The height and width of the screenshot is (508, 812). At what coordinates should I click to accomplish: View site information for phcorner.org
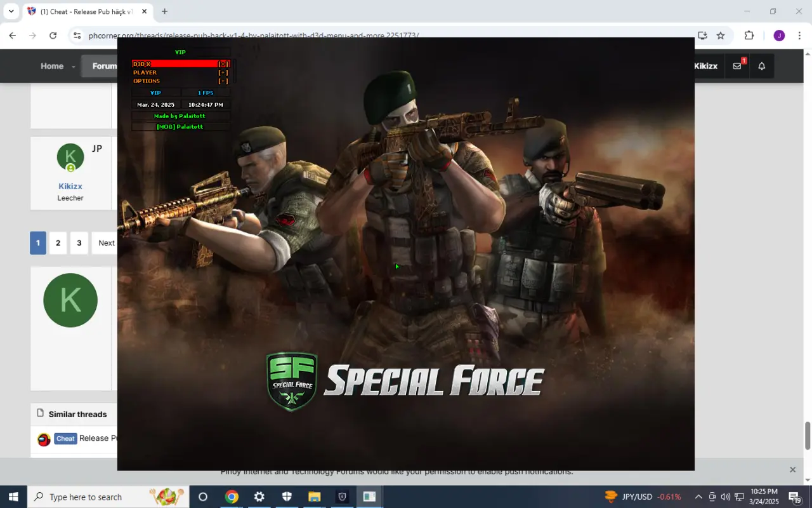(x=77, y=36)
